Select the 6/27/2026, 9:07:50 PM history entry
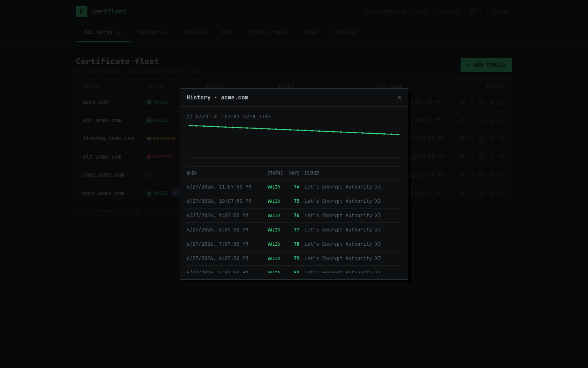This screenshot has height=368, width=588. click(x=294, y=215)
